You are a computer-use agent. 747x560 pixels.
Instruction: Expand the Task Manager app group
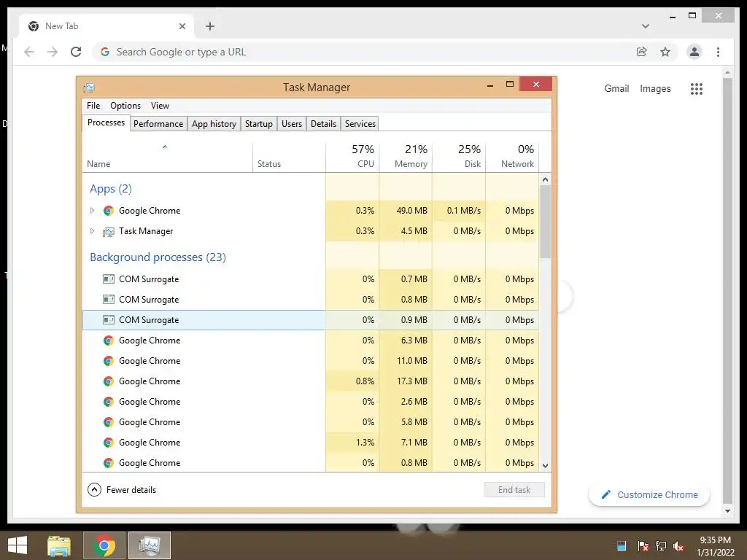coord(92,231)
